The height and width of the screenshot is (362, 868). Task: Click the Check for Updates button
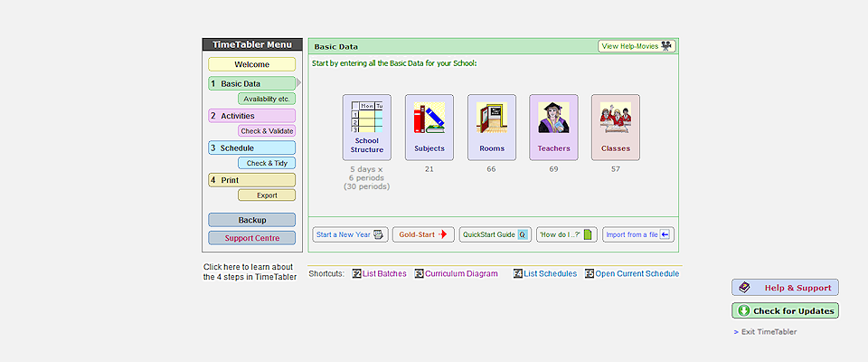click(x=785, y=311)
